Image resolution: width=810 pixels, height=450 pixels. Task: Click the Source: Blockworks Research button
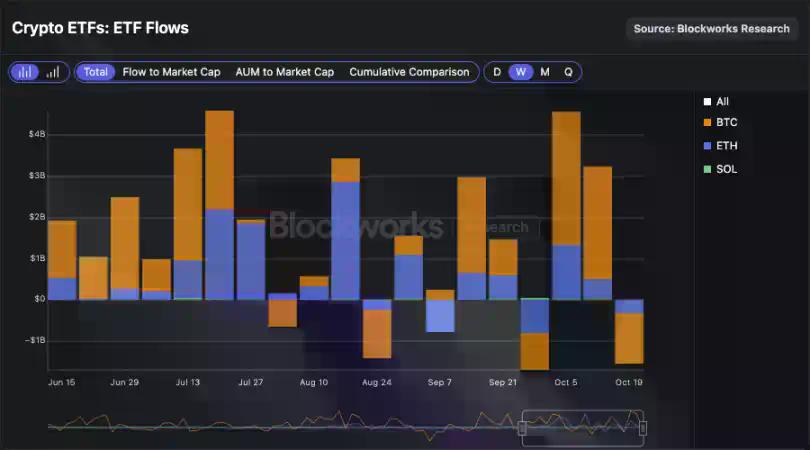coord(711,29)
